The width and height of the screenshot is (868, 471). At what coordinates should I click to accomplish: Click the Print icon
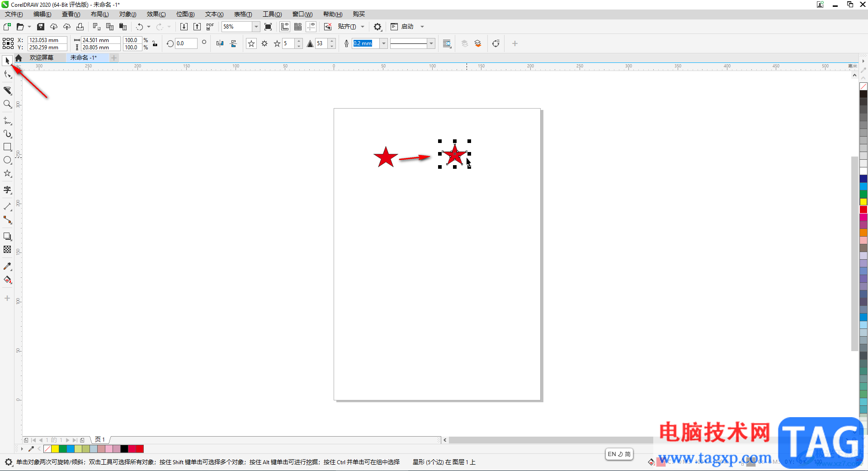point(80,27)
